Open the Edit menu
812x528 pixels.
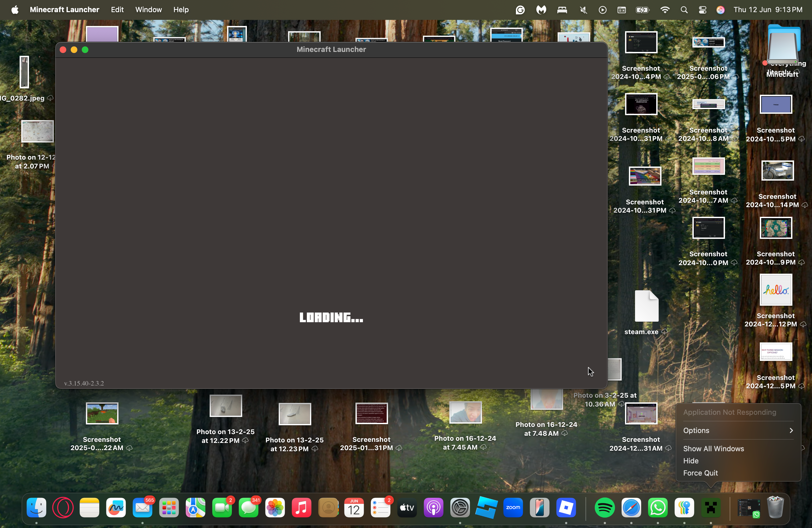(x=117, y=10)
